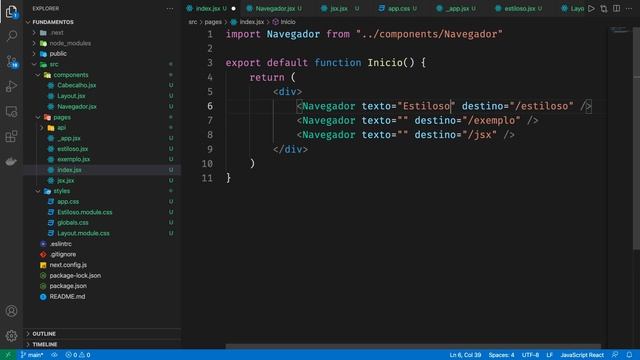Switch to the jsx.jsx tab
The image size is (640, 360).
pos(339,8)
